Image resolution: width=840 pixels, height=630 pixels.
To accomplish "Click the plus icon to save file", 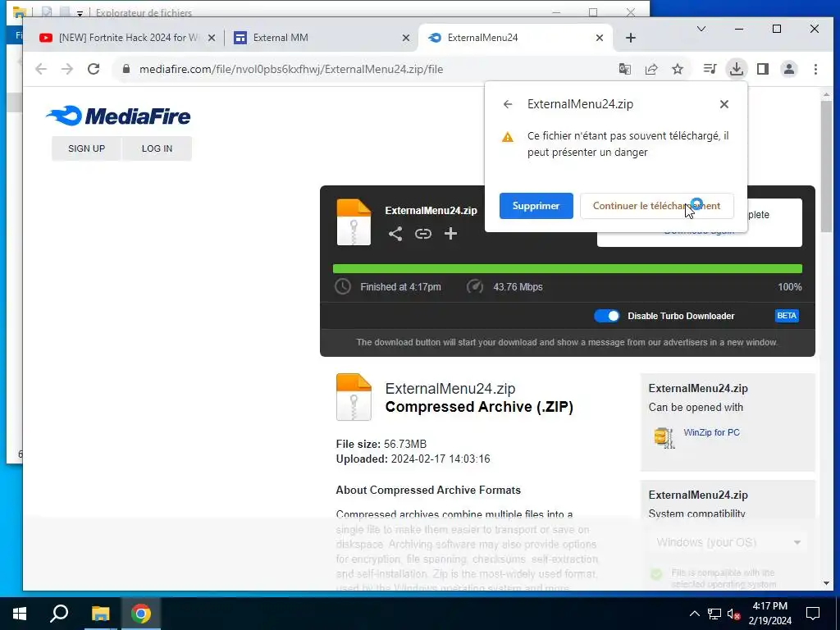I will click(450, 234).
